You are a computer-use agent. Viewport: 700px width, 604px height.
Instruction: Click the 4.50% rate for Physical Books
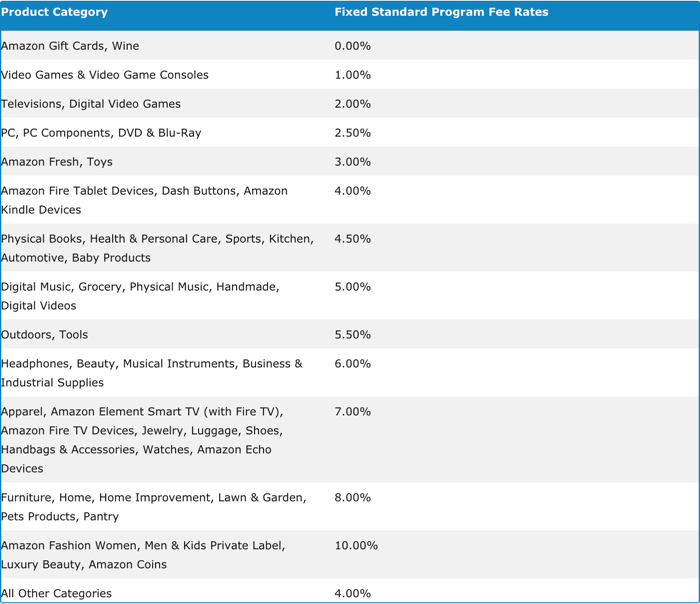tap(353, 239)
